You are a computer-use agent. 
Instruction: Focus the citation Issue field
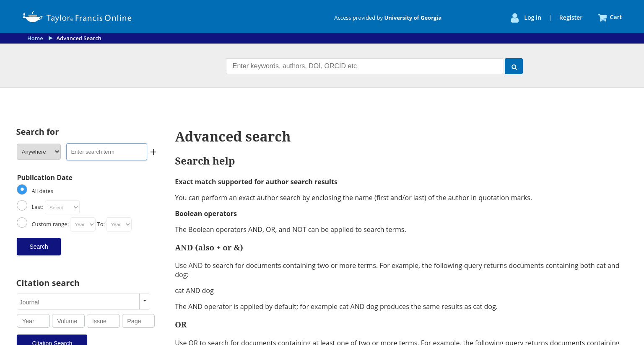103,321
